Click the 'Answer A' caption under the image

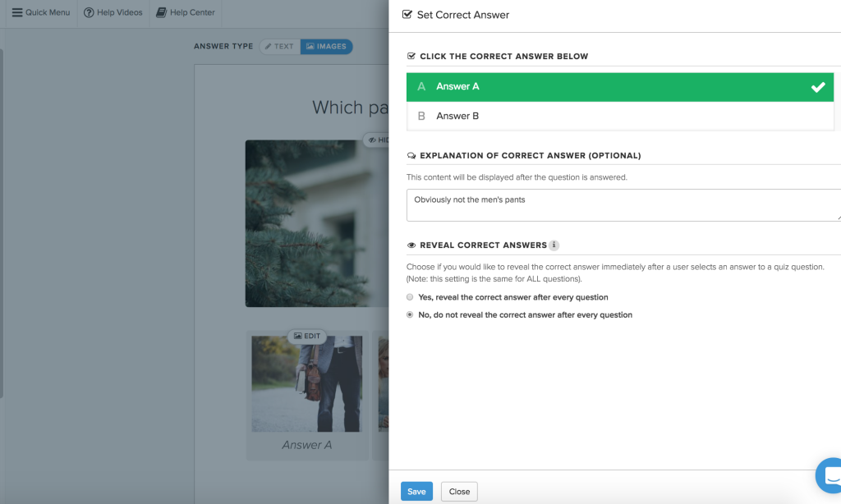[x=307, y=445]
